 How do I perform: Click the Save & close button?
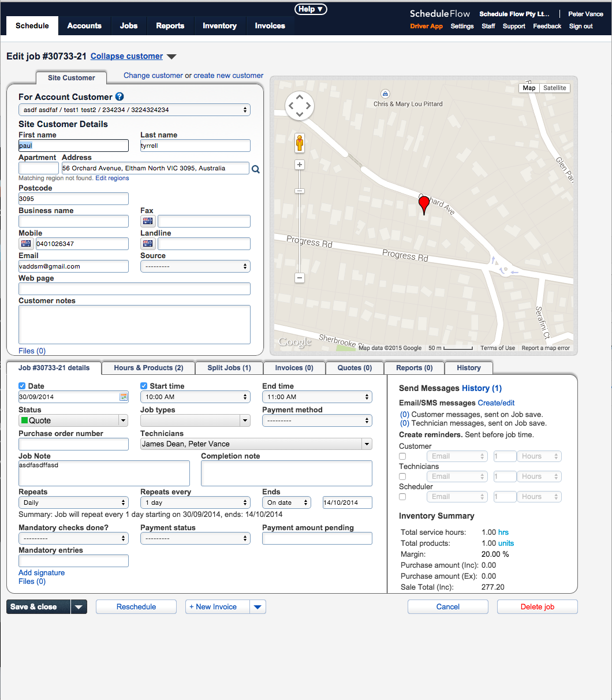point(39,607)
